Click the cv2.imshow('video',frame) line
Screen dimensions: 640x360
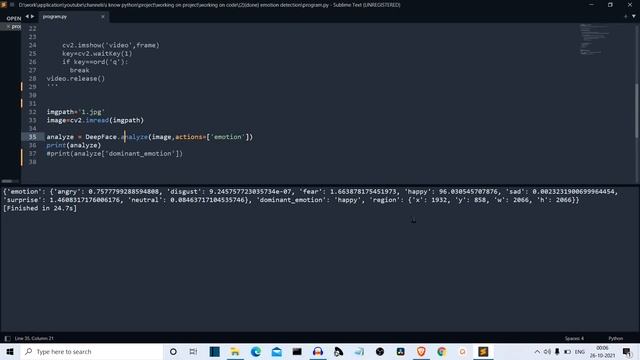click(x=111, y=45)
